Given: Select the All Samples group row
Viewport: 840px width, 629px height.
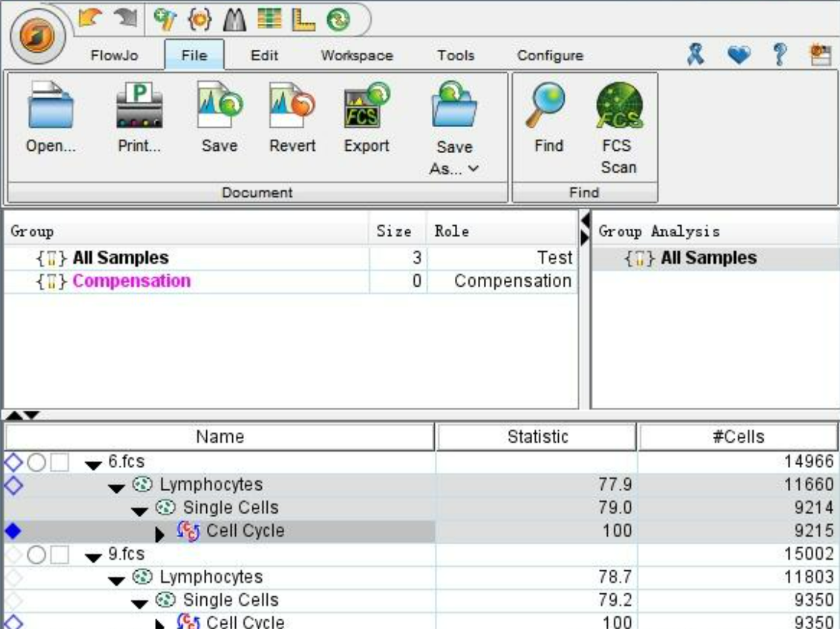Looking at the screenshot, I should point(291,258).
